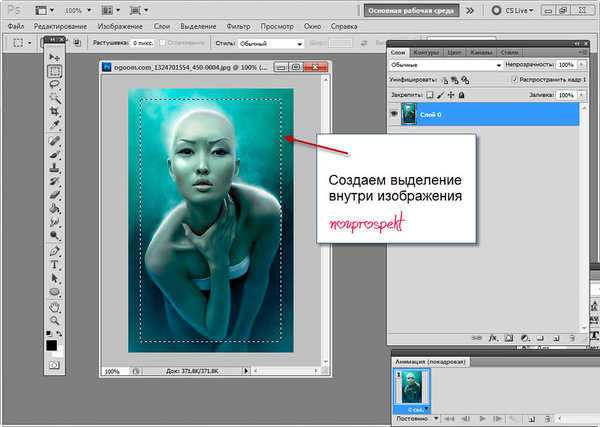Select the Type tool
The height and width of the screenshot is (427, 600).
(x=54, y=265)
